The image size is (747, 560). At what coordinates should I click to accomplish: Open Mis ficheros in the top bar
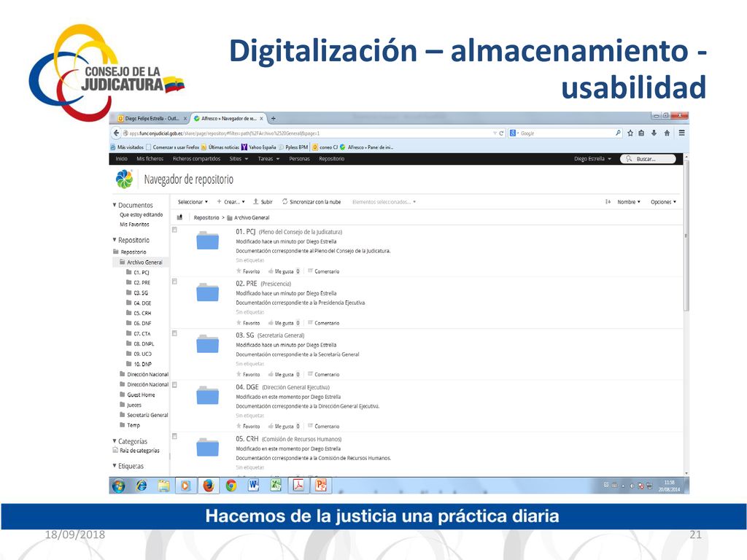pos(150,159)
